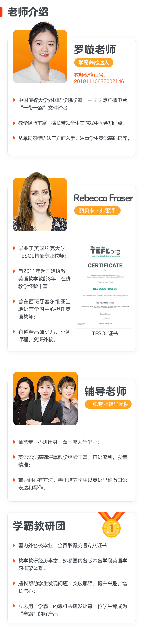Click the 一线专业辅导团队 orange badge
Image resolution: width=142 pixels, height=644 pixels.
point(108,404)
